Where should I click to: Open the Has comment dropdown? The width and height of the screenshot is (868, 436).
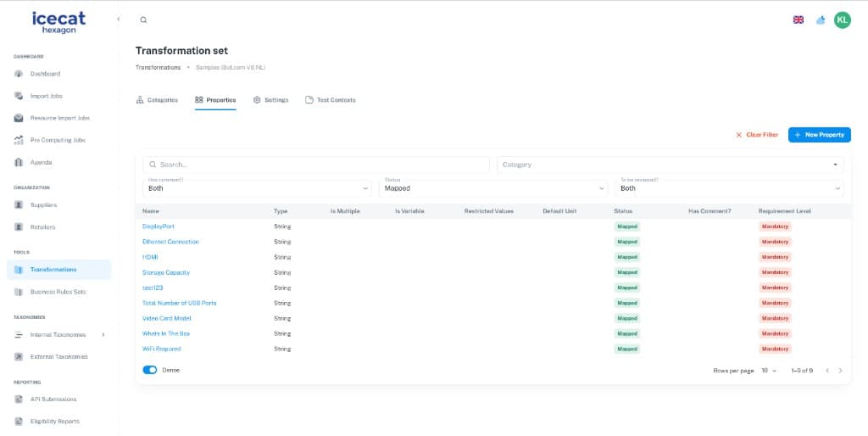point(257,188)
